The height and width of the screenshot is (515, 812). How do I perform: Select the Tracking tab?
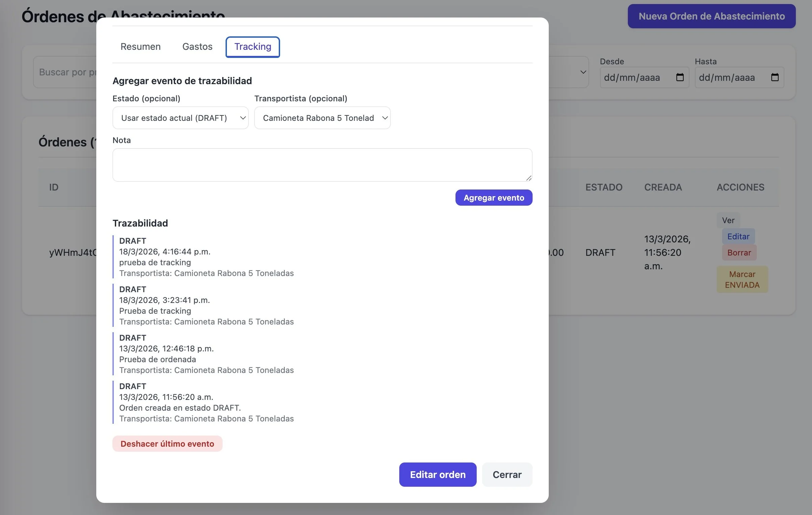pyautogui.click(x=252, y=46)
